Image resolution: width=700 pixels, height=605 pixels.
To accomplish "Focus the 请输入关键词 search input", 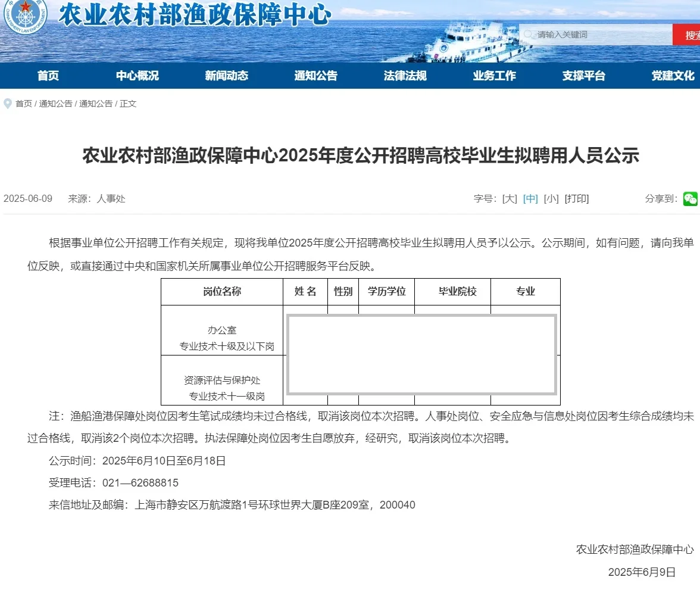I will [x=595, y=35].
